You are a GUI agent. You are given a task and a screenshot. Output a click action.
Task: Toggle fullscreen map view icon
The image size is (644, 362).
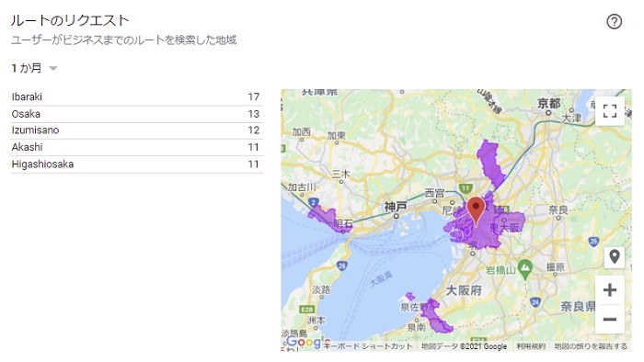point(610,110)
